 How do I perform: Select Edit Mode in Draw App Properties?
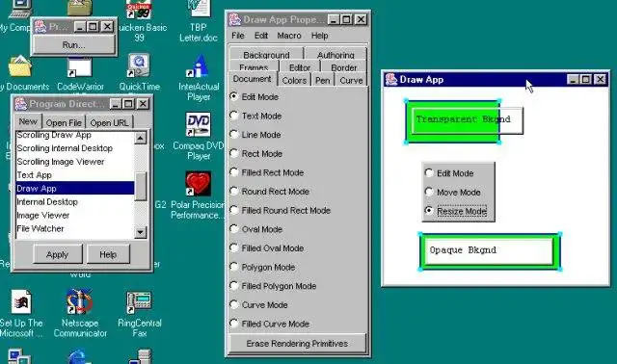click(x=233, y=96)
